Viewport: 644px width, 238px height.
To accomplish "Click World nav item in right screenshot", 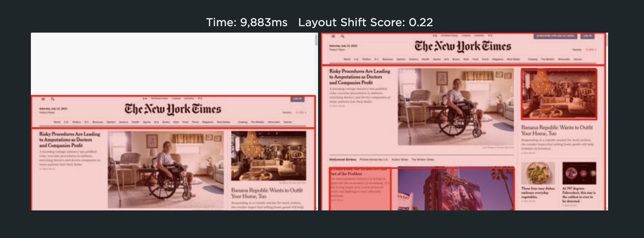I will [x=347, y=59].
